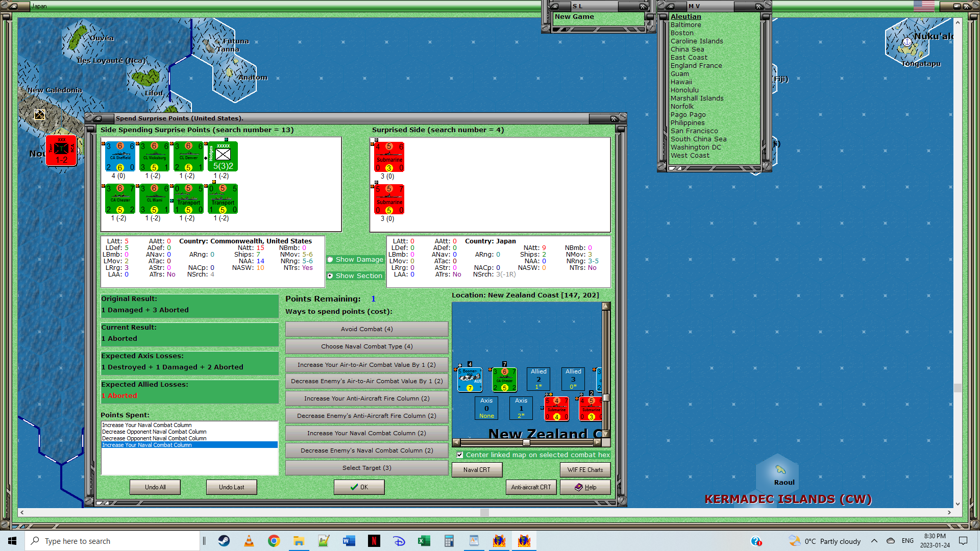This screenshot has width=980, height=551.
Task: Open Calculator from the taskbar
Action: pyautogui.click(x=449, y=541)
